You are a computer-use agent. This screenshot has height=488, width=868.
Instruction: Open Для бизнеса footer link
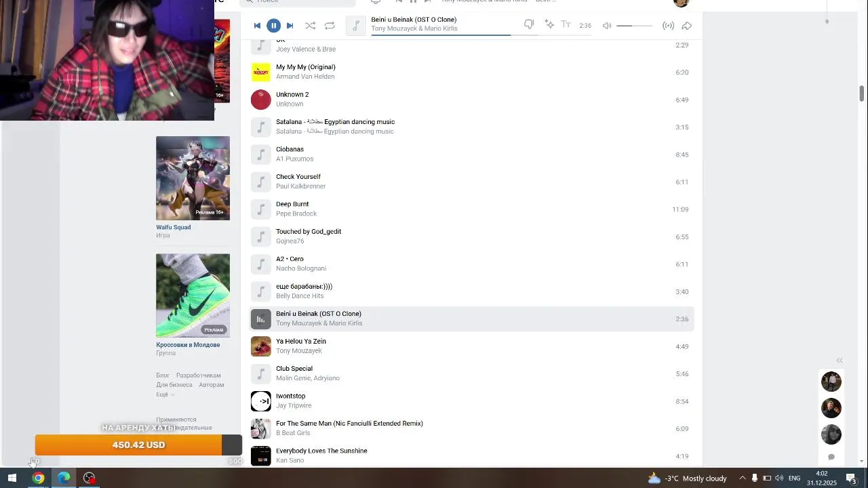click(174, 385)
